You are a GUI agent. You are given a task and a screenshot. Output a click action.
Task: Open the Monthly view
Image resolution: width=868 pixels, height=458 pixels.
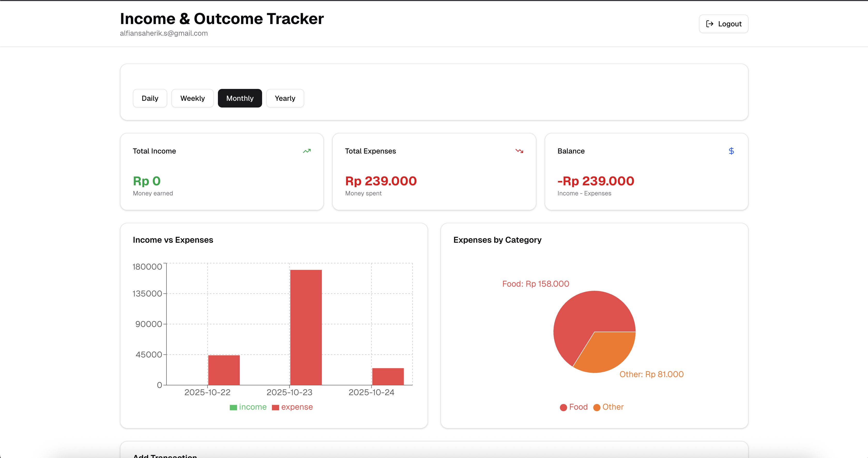pyautogui.click(x=240, y=98)
